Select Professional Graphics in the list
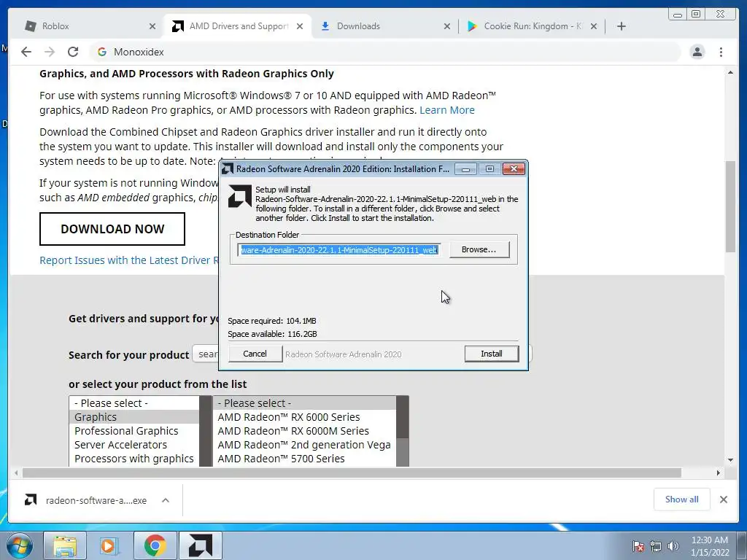 [134, 430]
